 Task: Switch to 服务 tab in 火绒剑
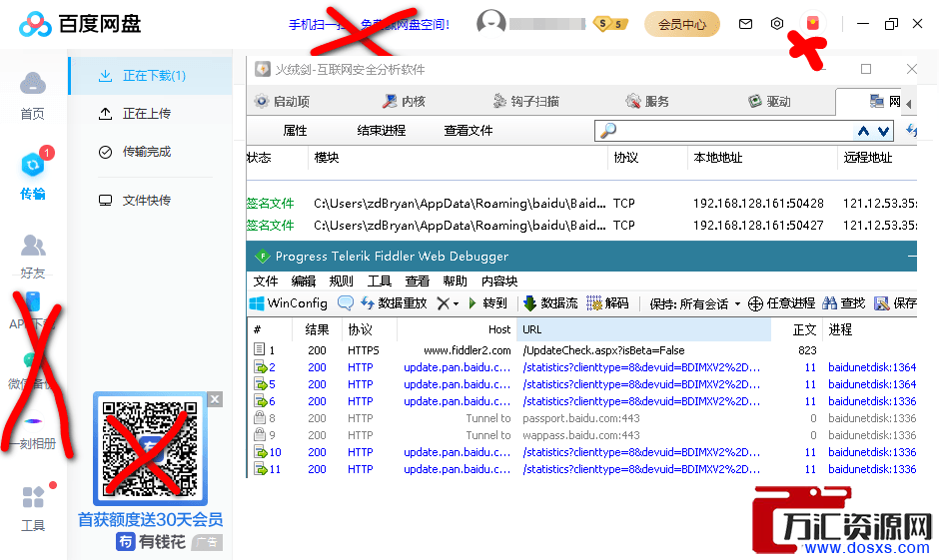(647, 102)
